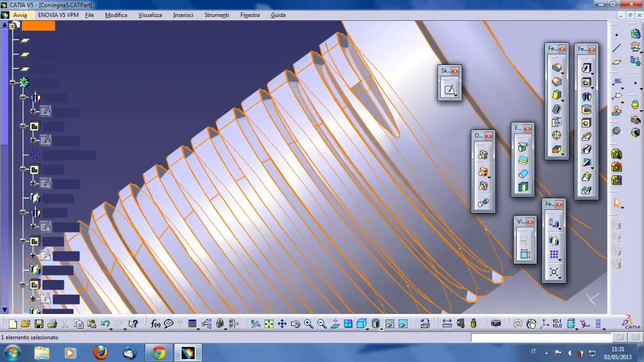
Task: Select the Mirror tool
Action: point(553,240)
